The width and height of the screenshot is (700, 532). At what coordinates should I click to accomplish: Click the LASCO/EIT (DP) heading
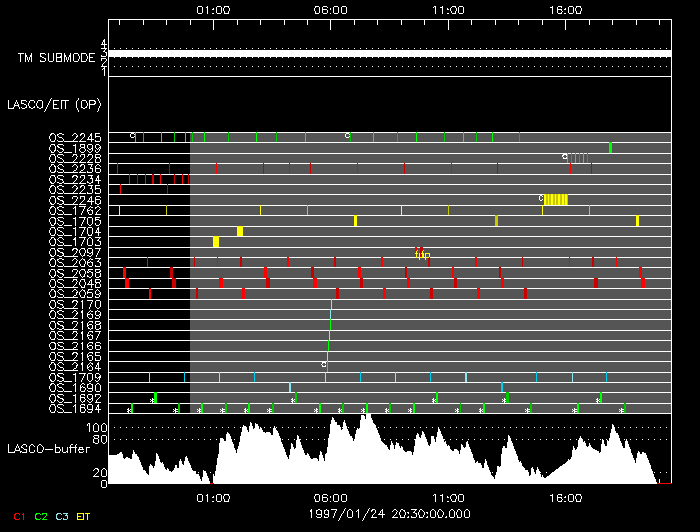click(x=53, y=103)
